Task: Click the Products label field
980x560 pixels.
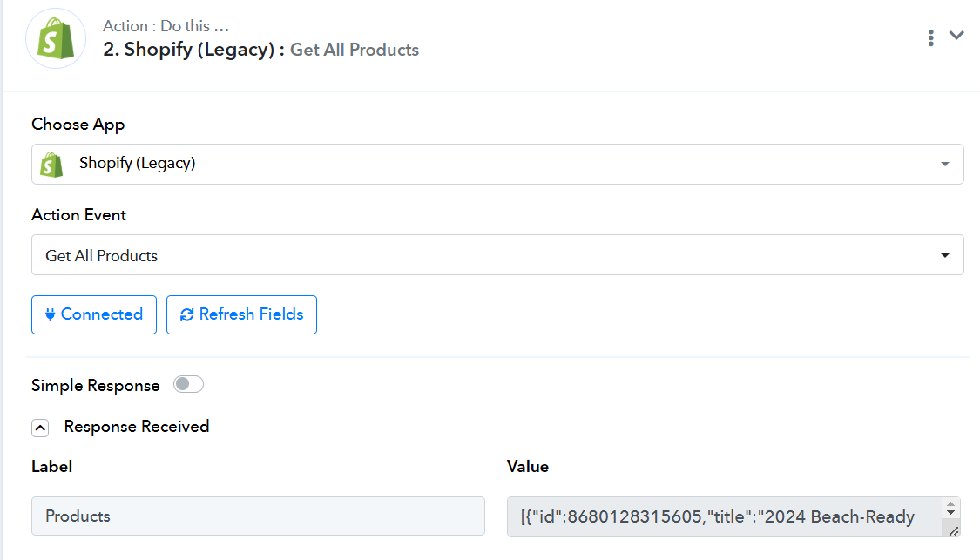Action: pos(258,516)
